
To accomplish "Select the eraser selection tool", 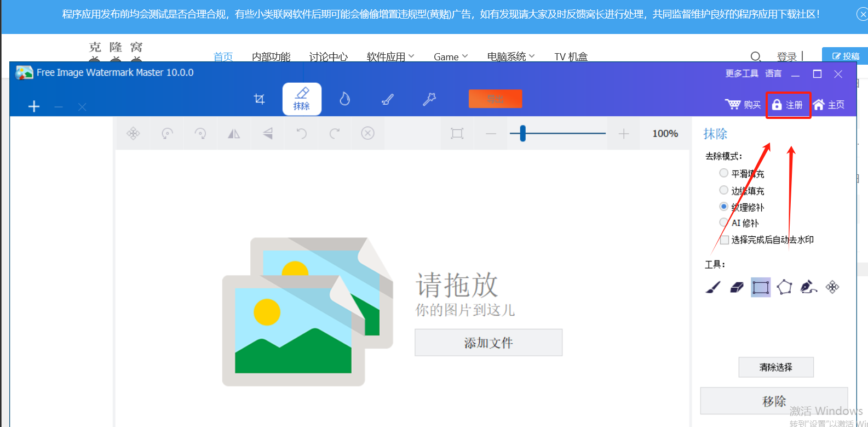I will point(737,287).
